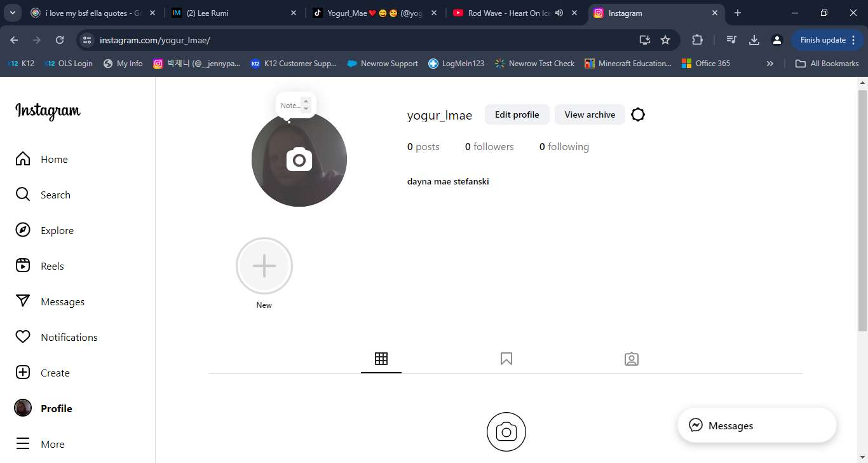The height and width of the screenshot is (463, 868).
Task: Bookmark this page with star icon
Action: [665, 40]
